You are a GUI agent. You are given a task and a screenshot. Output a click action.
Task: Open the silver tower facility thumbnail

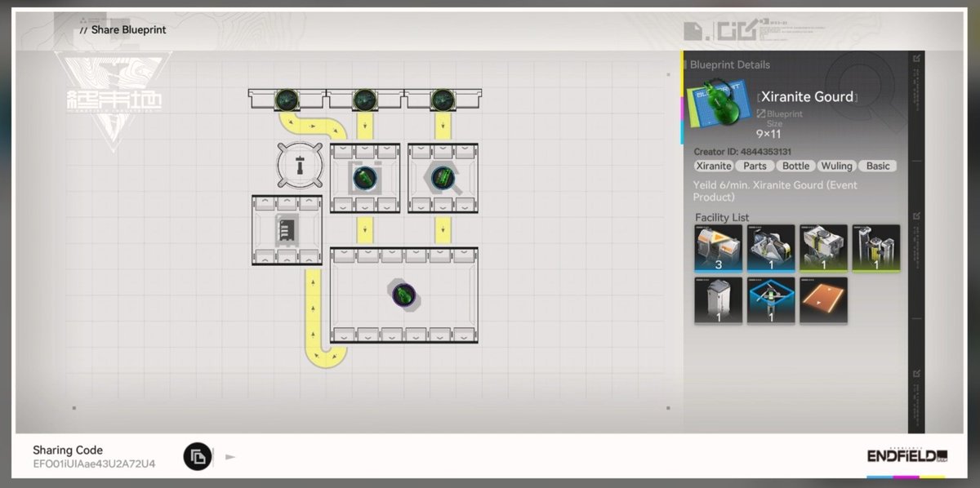pyautogui.click(x=718, y=300)
